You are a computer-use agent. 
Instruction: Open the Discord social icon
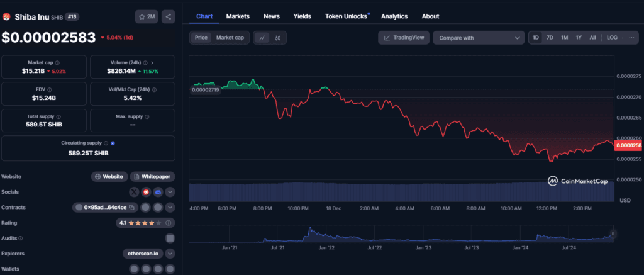[158, 192]
